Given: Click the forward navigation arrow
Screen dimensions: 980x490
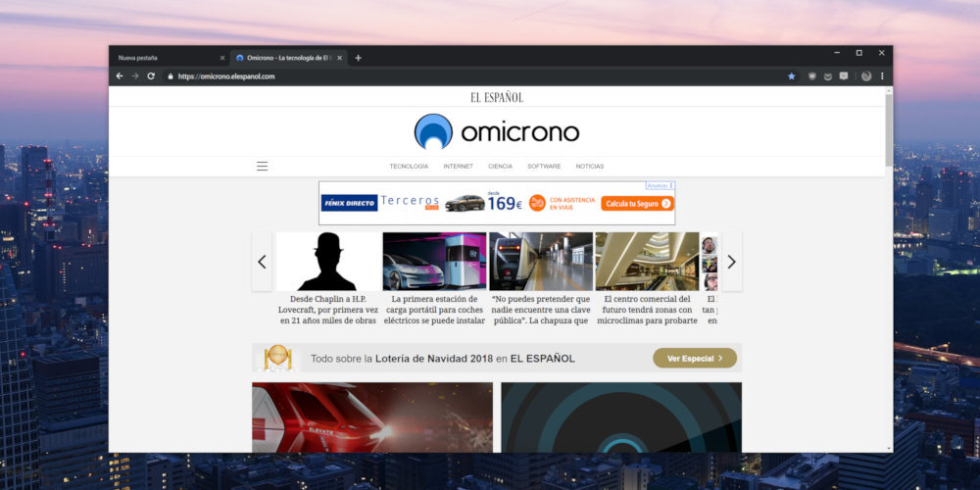Looking at the screenshot, I should click(x=135, y=76).
